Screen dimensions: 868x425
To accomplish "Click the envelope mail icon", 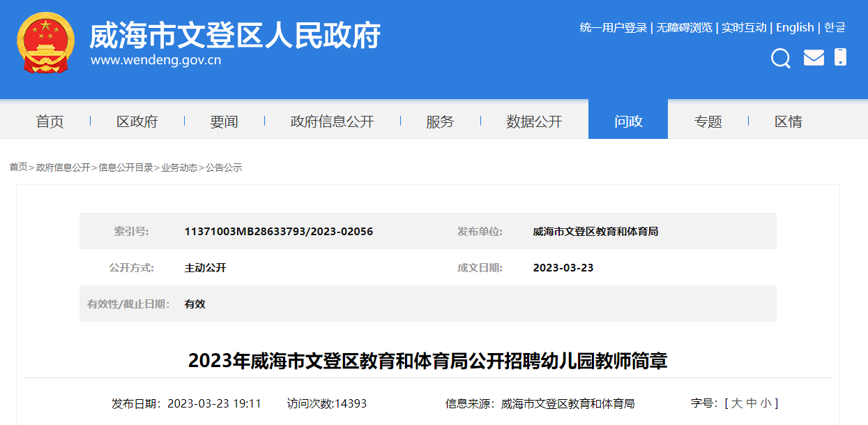I will (814, 57).
